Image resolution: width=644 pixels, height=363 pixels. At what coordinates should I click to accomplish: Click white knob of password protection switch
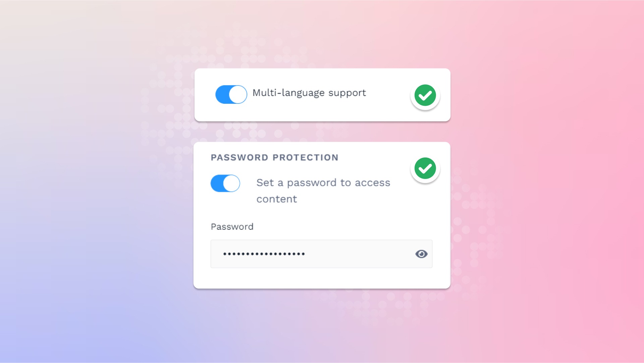231,183
